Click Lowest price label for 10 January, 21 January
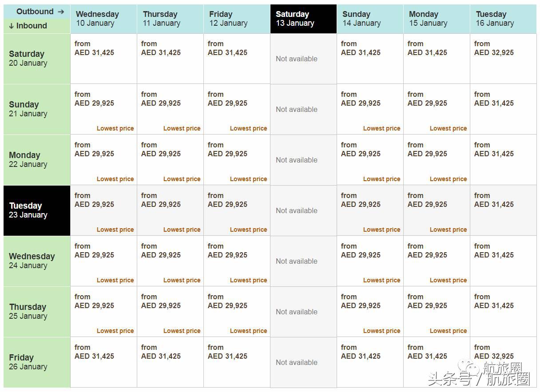540x392 pixels. point(115,128)
